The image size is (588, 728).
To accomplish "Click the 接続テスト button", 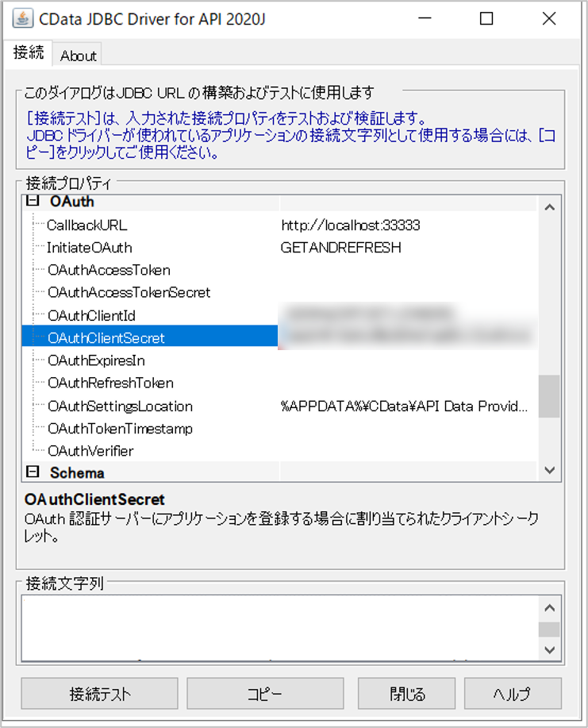I will pyautogui.click(x=99, y=694).
